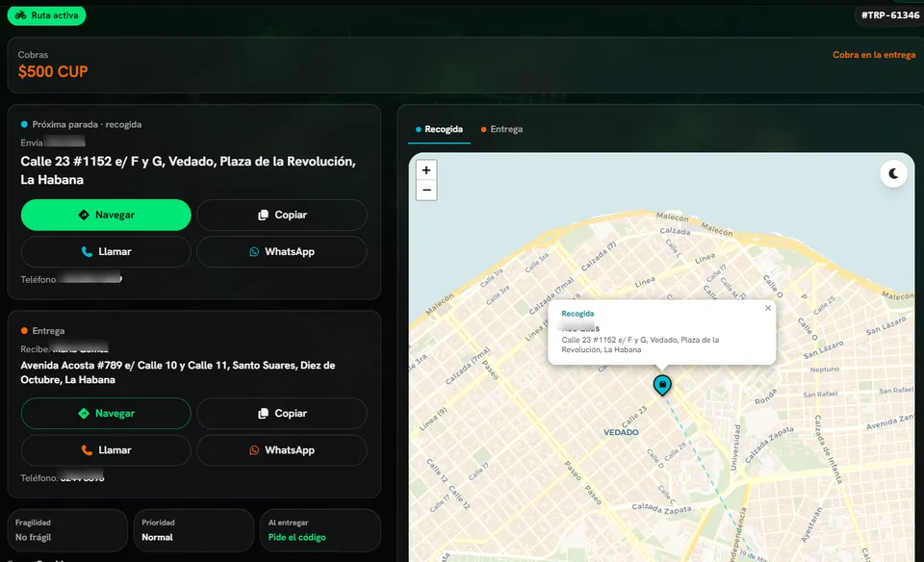Zoom in on the map
Image resolution: width=924 pixels, height=562 pixels.
426,170
